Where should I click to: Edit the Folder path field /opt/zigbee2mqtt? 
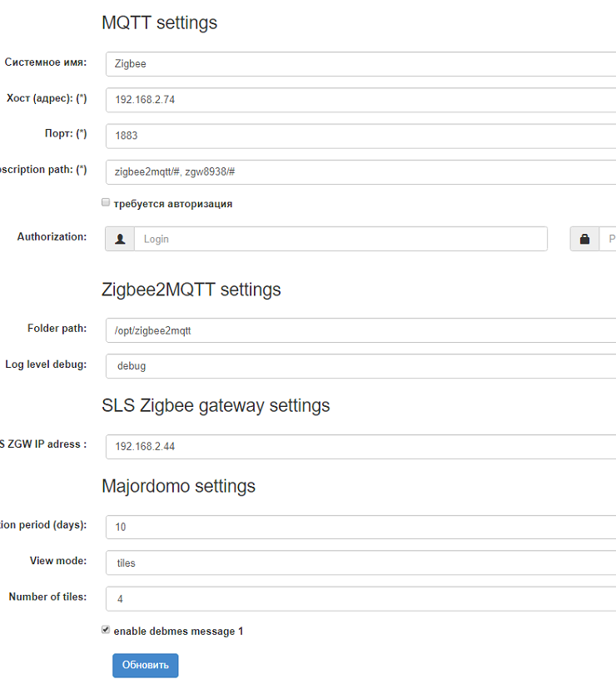click(360, 330)
